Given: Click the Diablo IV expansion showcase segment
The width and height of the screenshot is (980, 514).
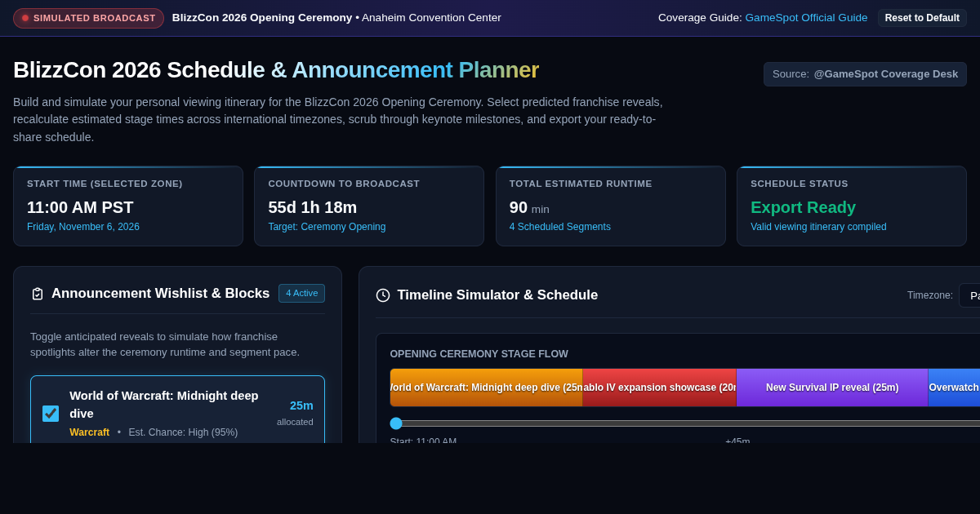Looking at the screenshot, I should [660, 388].
